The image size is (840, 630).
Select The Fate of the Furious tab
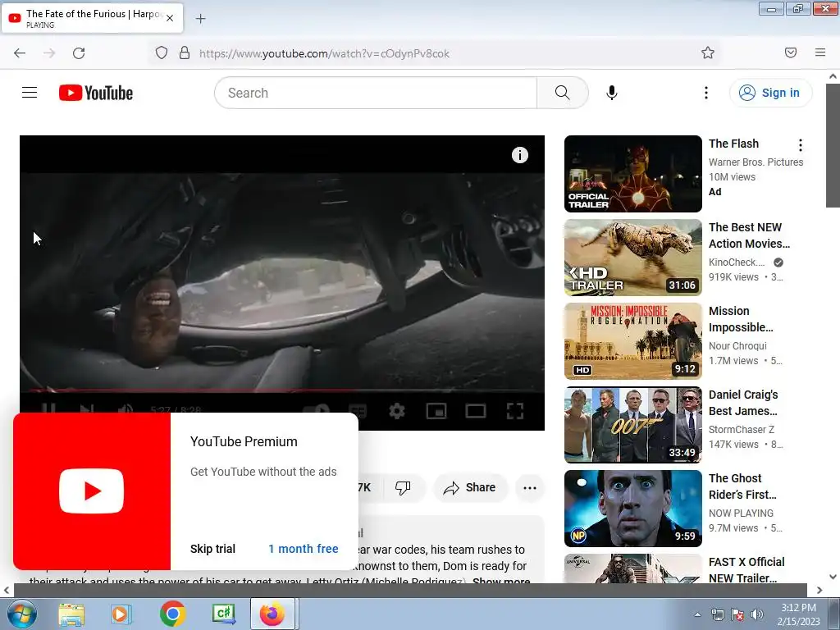point(92,18)
